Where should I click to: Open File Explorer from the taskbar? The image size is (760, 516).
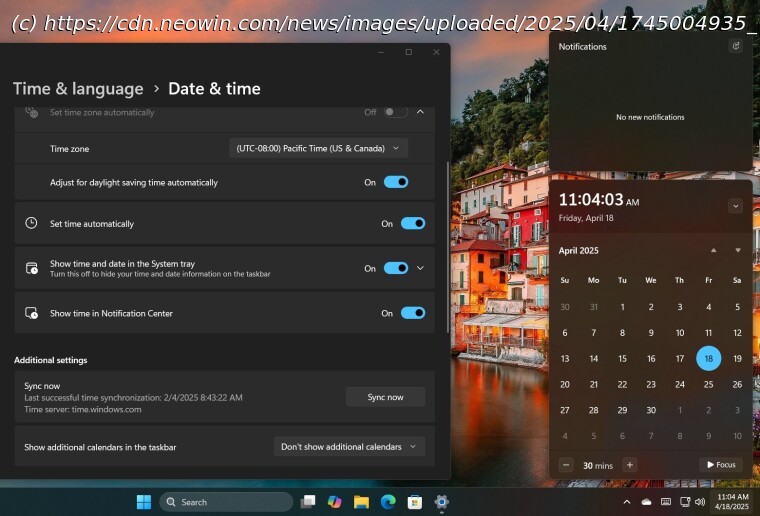pyautogui.click(x=361, y=502)
